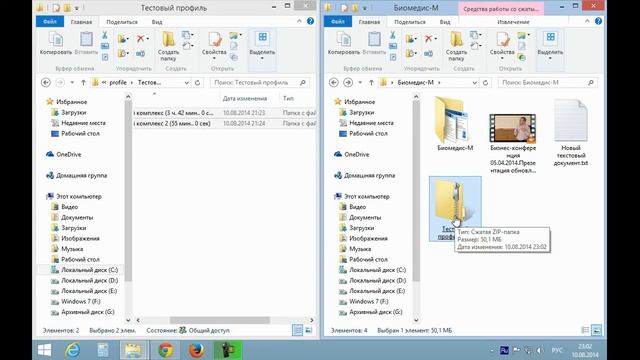
Task: Open the Биомедис-М address bar dropdown
Action: [474, 82]
